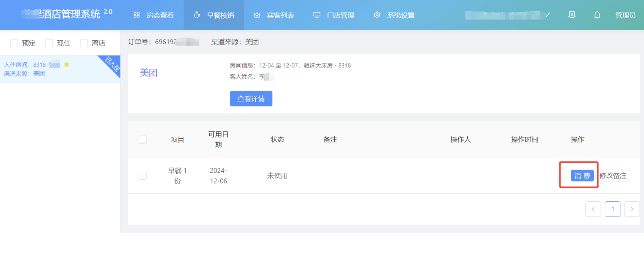Click the cup icon beside 早餐核销
The height and width of the screenshot is (264, 644).
coord(197,15)
